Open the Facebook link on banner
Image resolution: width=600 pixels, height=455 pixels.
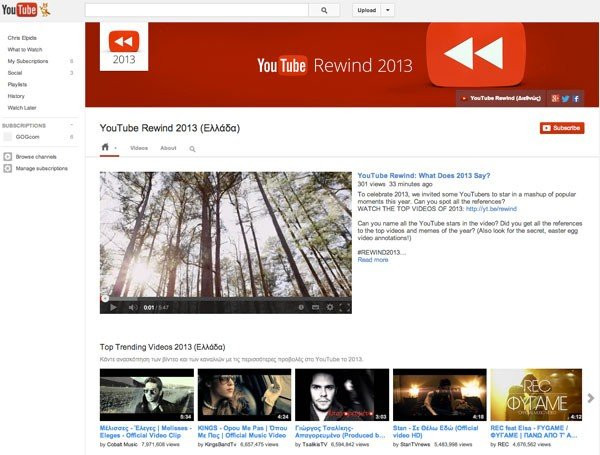(x=576, y=98)
